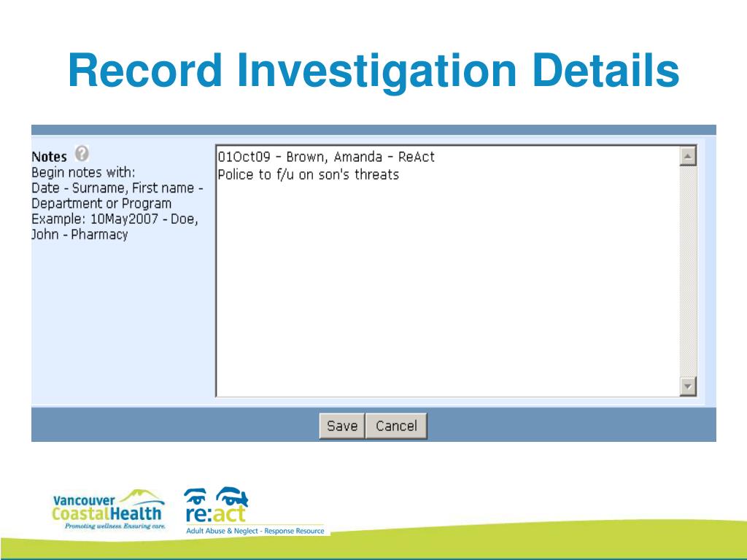Click the Vancouver Coastal Health logo
747x560 pixels.
[109, 510]
